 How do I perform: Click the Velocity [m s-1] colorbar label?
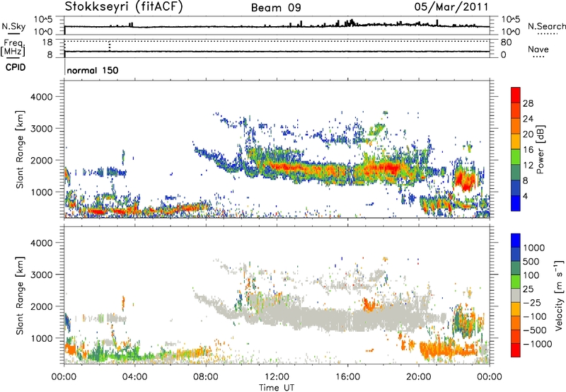559,295
